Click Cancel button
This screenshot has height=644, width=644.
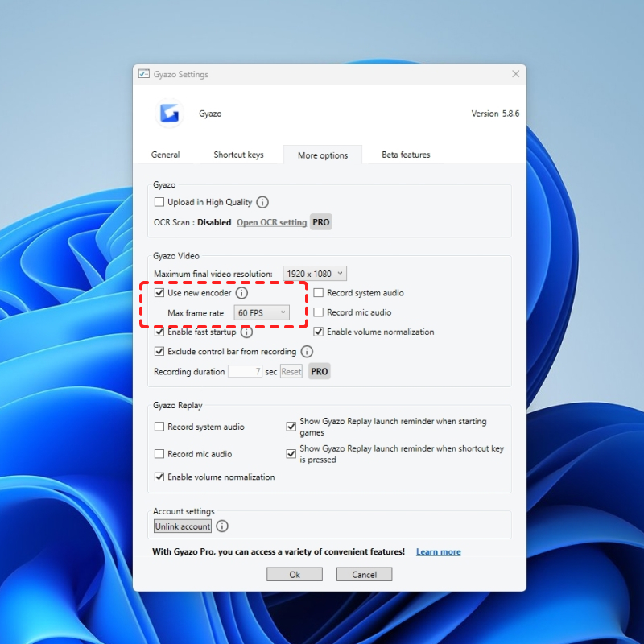(365, 574)
